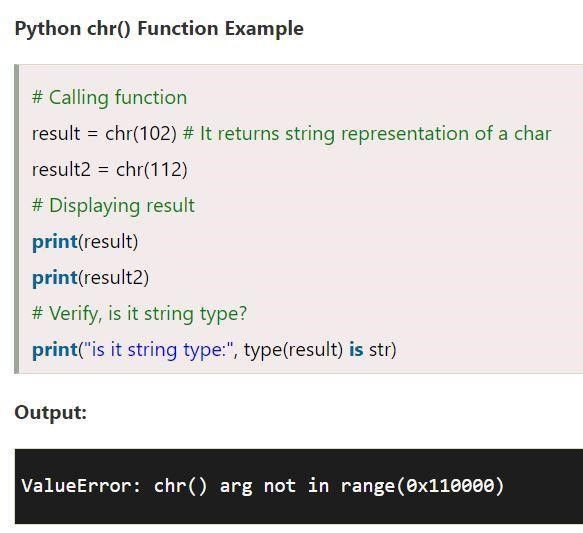The image size is (583, 533).
Task: Click the bold 'is' keyword before str
Action: click(356, 350)
